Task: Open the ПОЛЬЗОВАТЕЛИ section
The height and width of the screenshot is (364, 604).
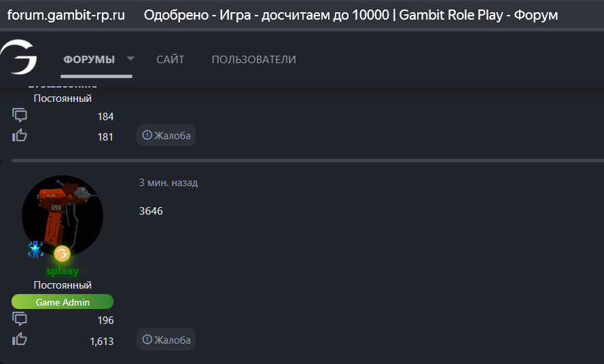Action: 253,60
